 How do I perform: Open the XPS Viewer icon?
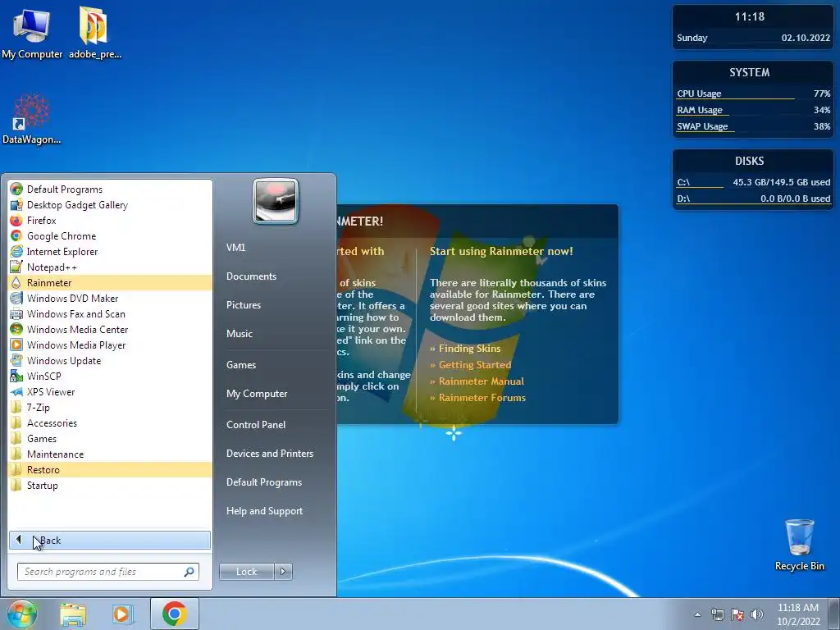[16, 391]
